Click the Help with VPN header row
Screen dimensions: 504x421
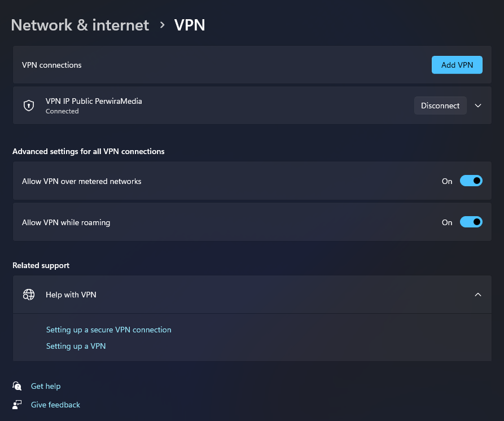tap(226, 295)
